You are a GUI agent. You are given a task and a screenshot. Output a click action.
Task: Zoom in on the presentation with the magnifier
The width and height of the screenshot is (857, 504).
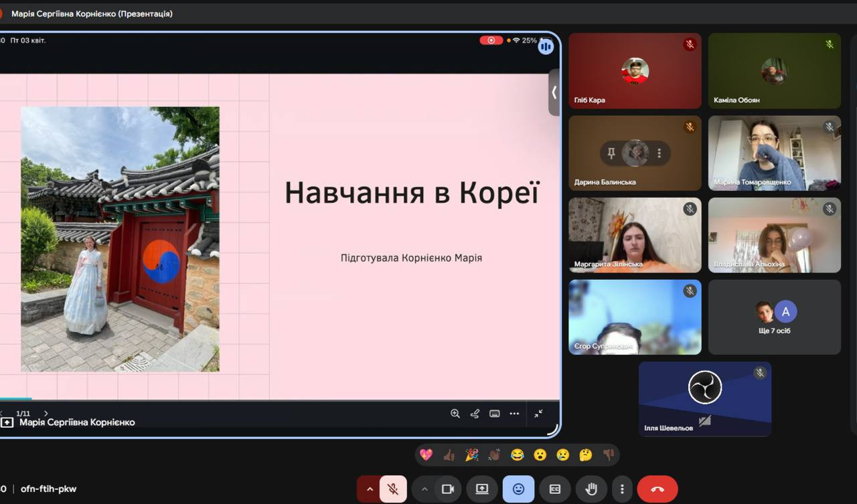tap(455, 414)
